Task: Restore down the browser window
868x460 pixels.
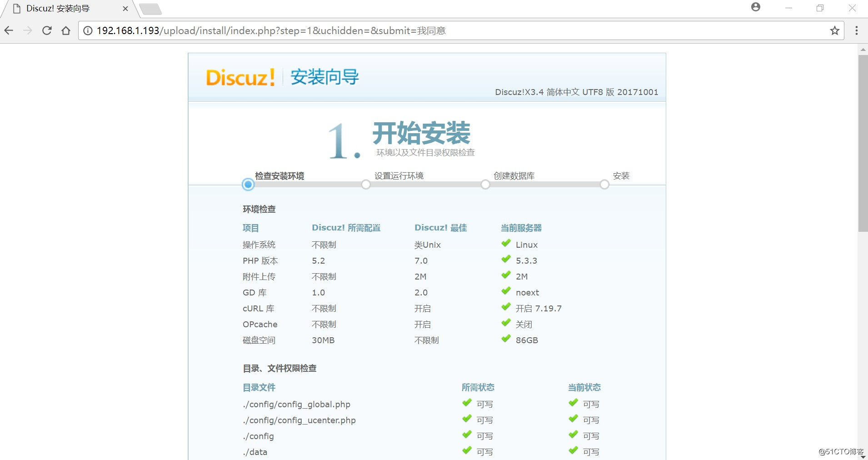Action: (820, 8)
